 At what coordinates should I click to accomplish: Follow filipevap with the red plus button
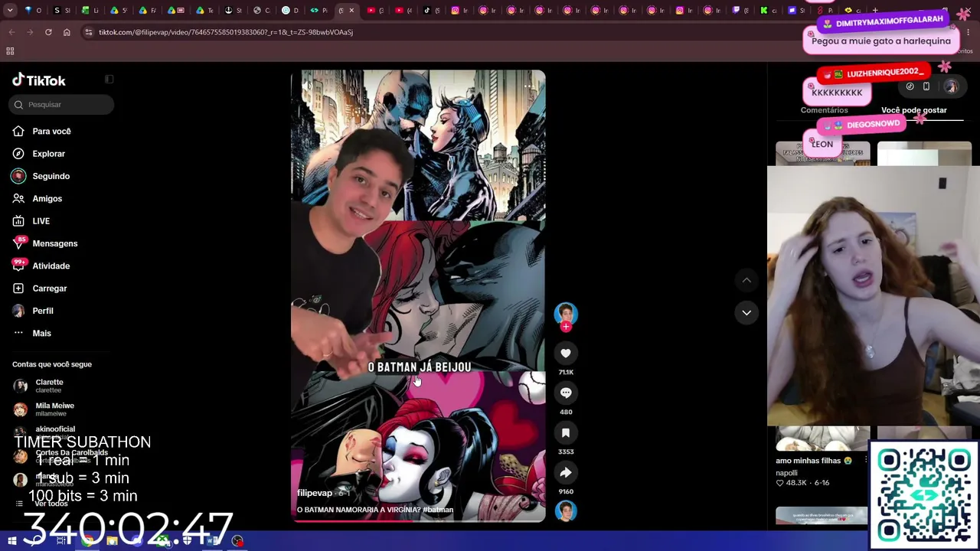(566, 327)
